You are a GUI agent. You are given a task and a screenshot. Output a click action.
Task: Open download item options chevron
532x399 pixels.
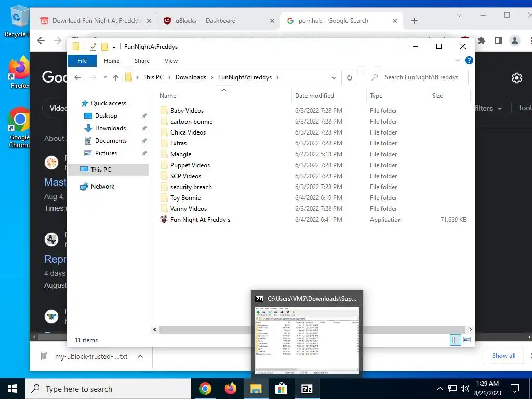click(x=140, y=356)
